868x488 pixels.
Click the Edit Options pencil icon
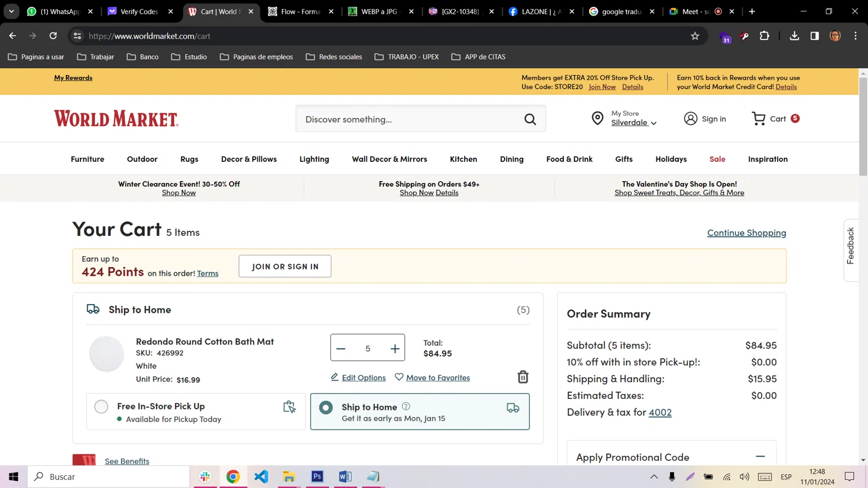pyautogui.click(x=334, y=377)
